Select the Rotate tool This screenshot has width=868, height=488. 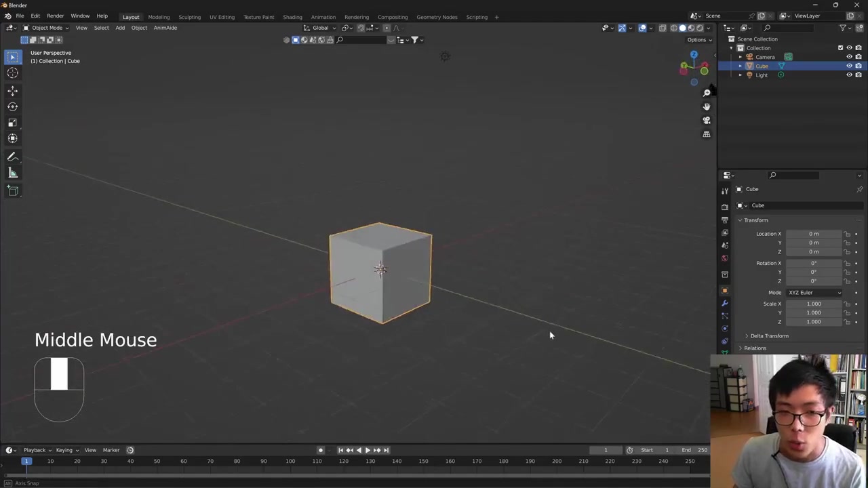[12, 106]
